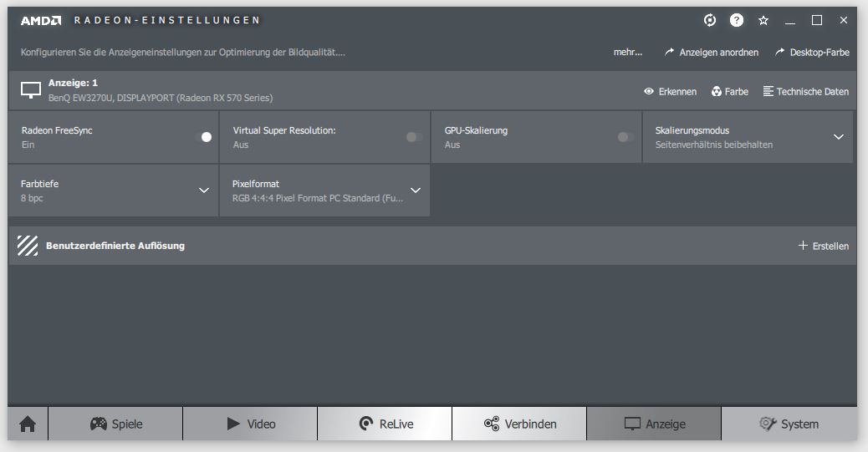Click the BenQ EW3270U display description

click(161, 98)
